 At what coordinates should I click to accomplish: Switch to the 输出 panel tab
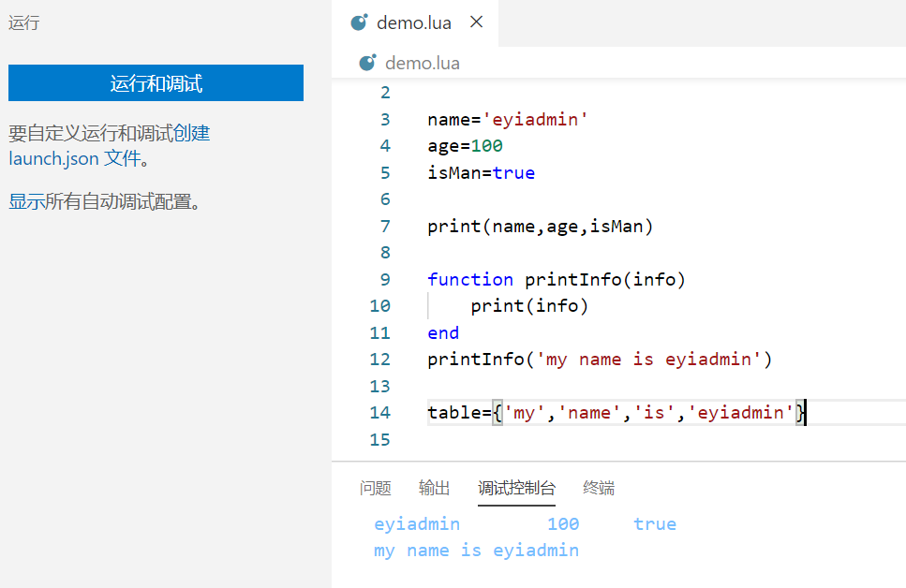pos(434,488)
